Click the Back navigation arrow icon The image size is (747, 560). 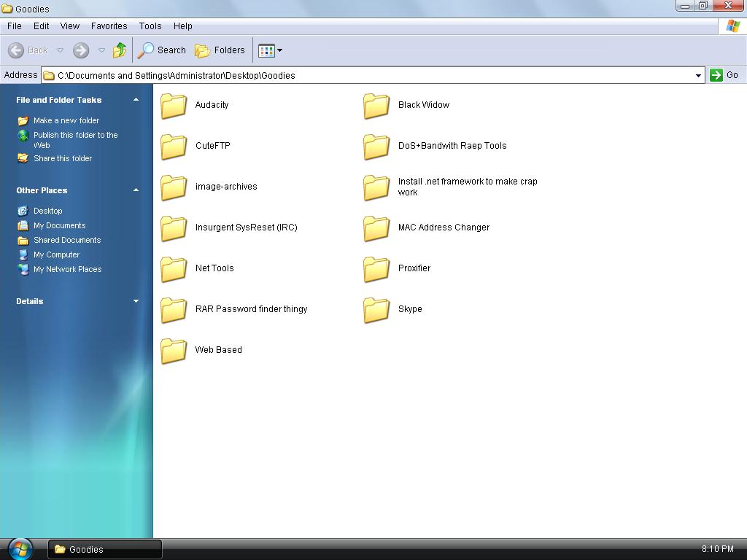point(16,50)
